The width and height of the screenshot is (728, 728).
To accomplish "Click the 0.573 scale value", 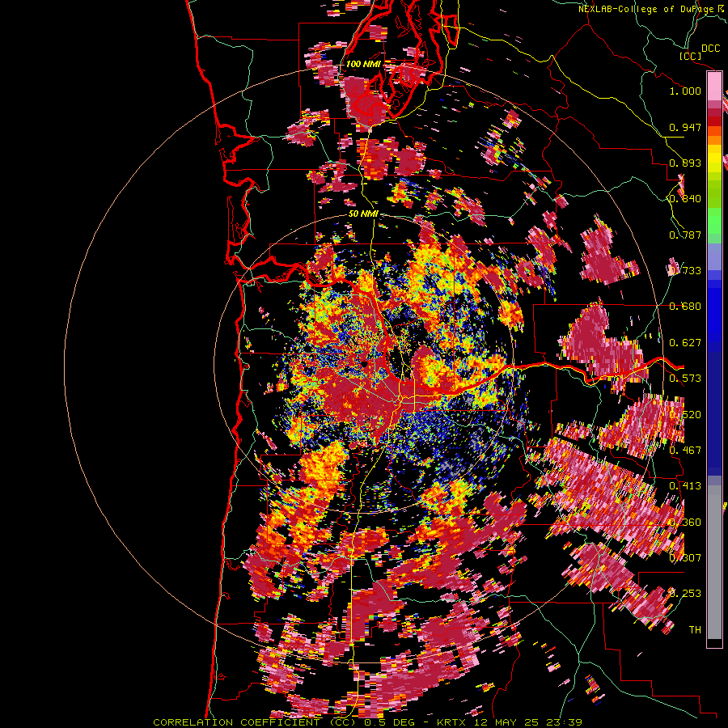I will pyautogui.click(x=685, y=379).
